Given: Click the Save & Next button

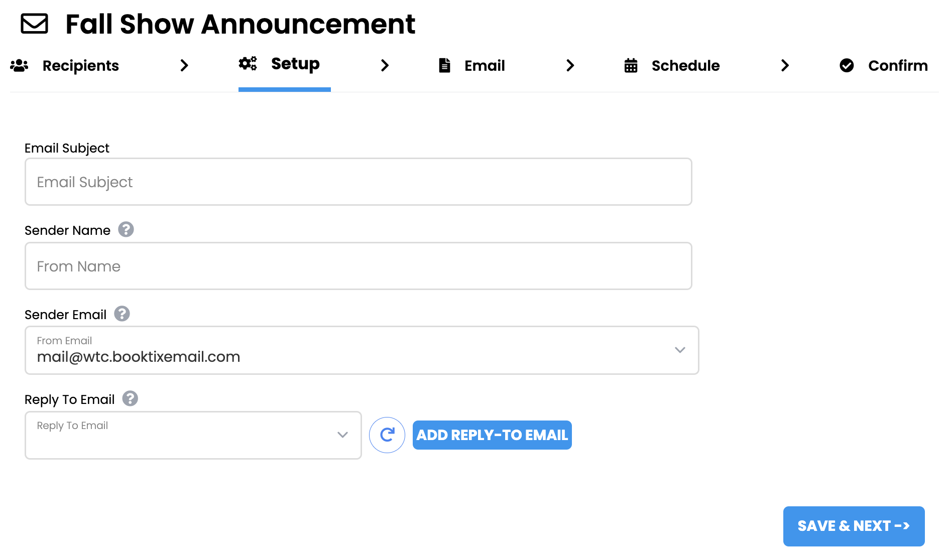Looking at the screenshot, I should (x=854, y=526).
